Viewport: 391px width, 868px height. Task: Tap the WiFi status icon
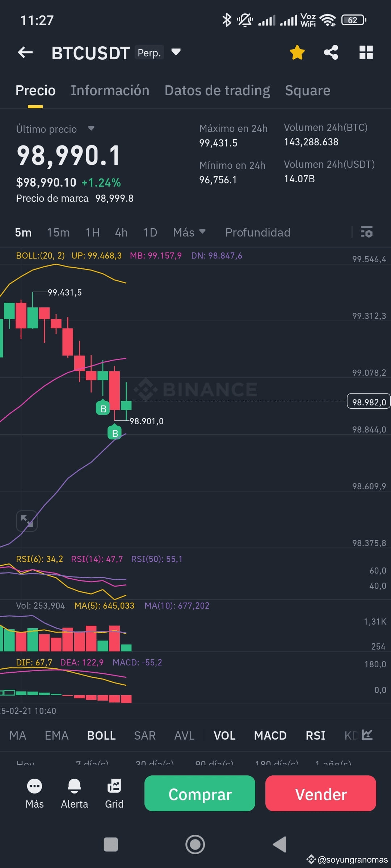[x=328, y=20]
